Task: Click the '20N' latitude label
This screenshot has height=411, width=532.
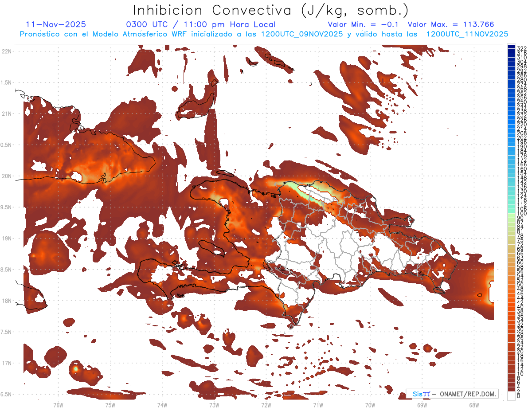Action: (6, 176)
